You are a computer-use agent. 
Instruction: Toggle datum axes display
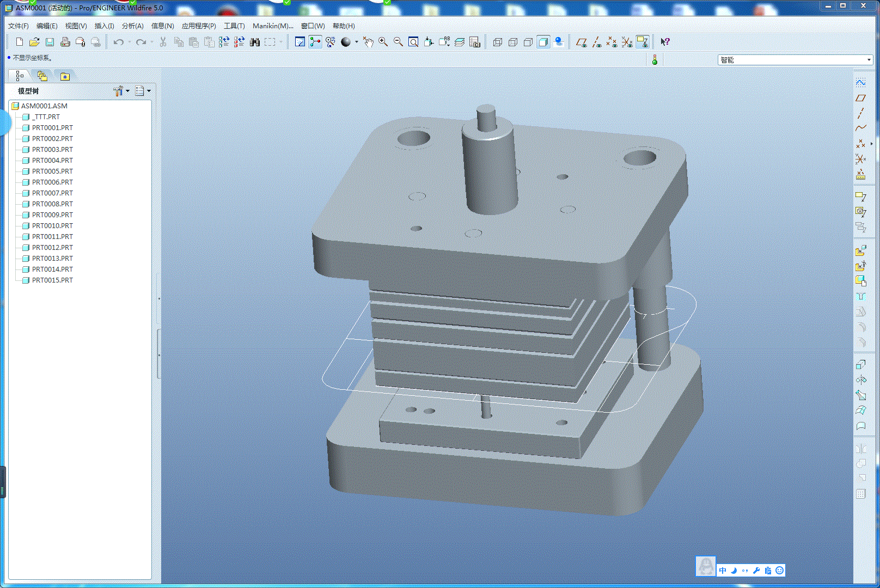click(597, 42)
